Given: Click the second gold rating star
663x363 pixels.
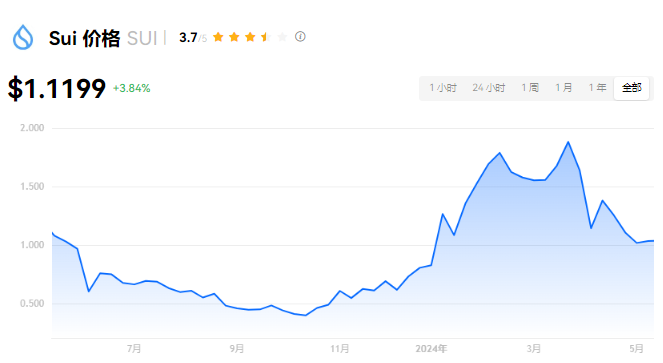Looking at the screenshot, I should (x=234, y=37).
